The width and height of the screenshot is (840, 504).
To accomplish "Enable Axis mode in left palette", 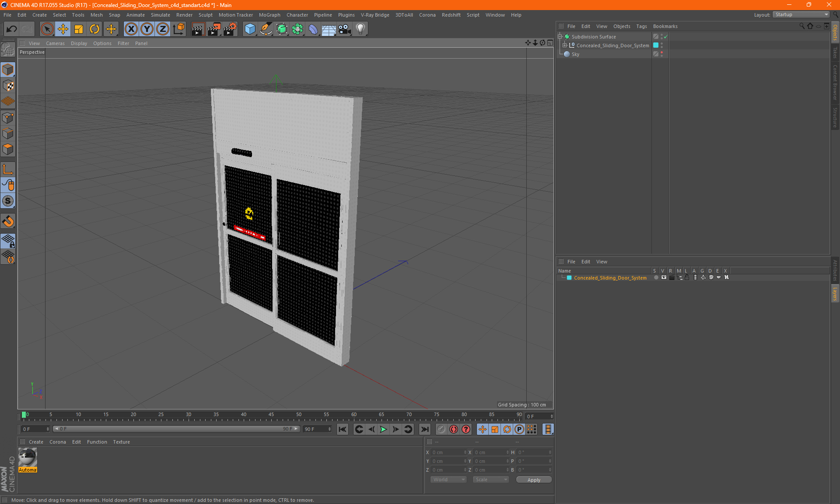I will point(8,169).
